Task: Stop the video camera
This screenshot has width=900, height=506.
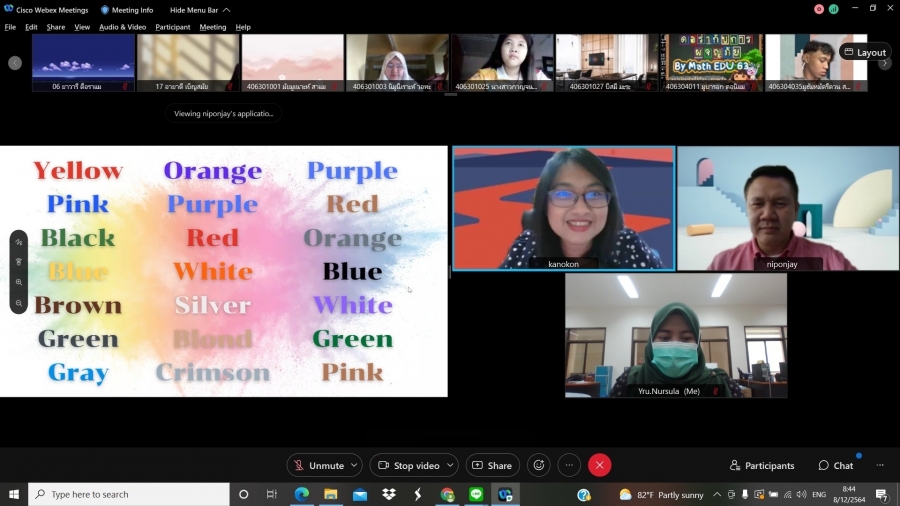Action: [x=408, y=465]
